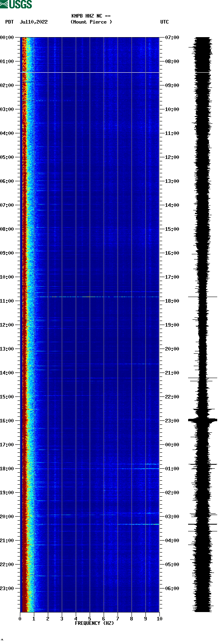Click the 13:00 PDT time label
220x644 pixels.
tap(7, 349)
